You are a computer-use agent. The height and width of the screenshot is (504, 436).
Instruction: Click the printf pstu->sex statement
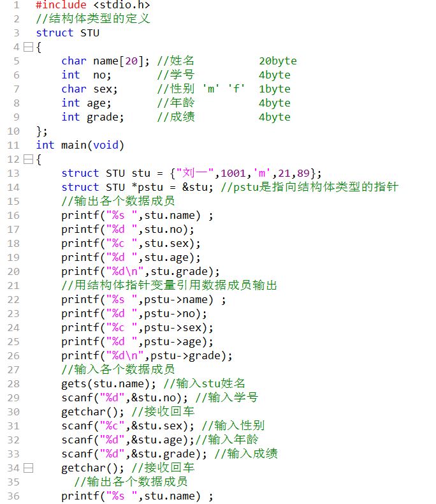pos(138,328)
